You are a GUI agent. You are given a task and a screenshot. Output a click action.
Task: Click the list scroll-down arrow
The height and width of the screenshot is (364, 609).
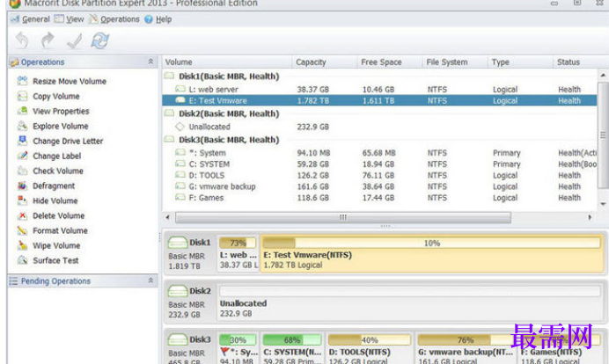(x=603, y=204)
